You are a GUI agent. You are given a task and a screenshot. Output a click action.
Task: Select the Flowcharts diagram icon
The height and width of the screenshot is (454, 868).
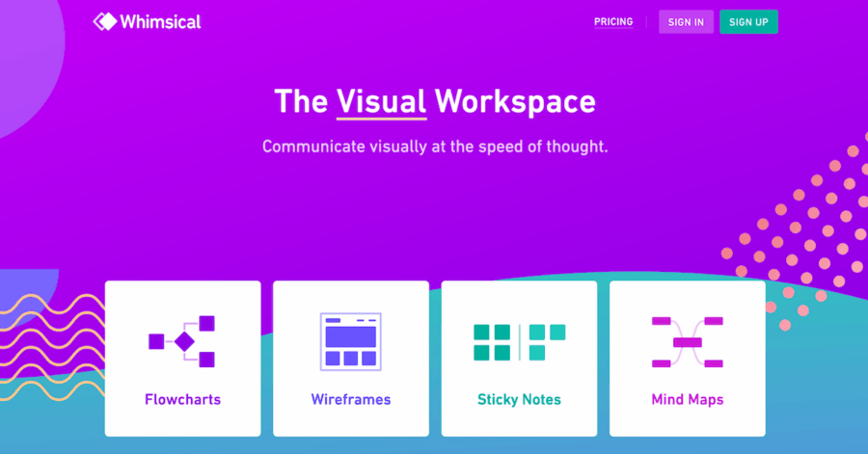[x=182, y=341]
